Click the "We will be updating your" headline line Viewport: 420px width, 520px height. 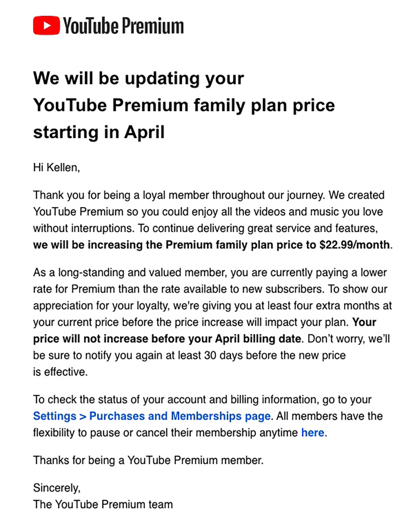pos(138,78)
